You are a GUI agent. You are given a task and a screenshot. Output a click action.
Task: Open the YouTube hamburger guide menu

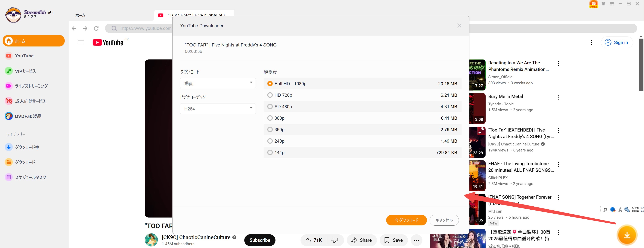click(x=81, y=42)
